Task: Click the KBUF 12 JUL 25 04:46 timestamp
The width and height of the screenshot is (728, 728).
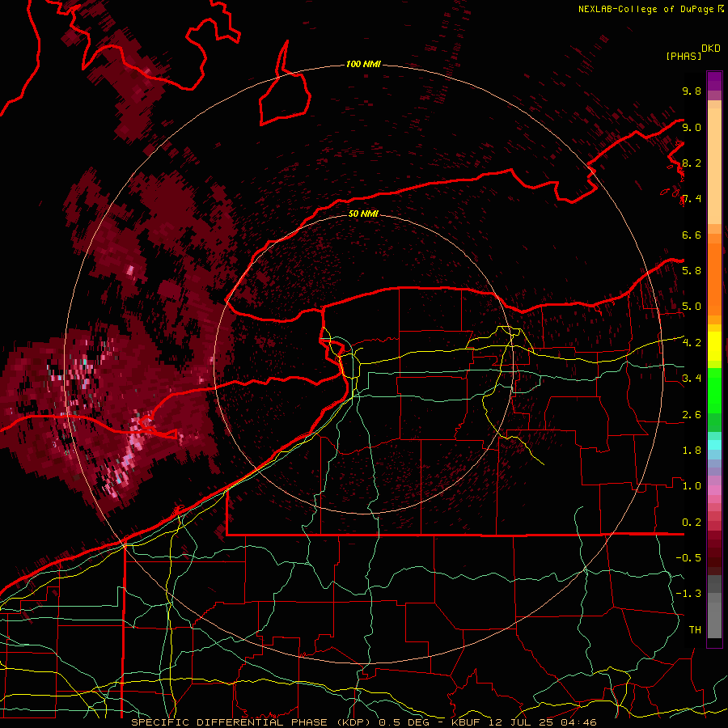Action: pyautogui.click(x=523, y=722)
